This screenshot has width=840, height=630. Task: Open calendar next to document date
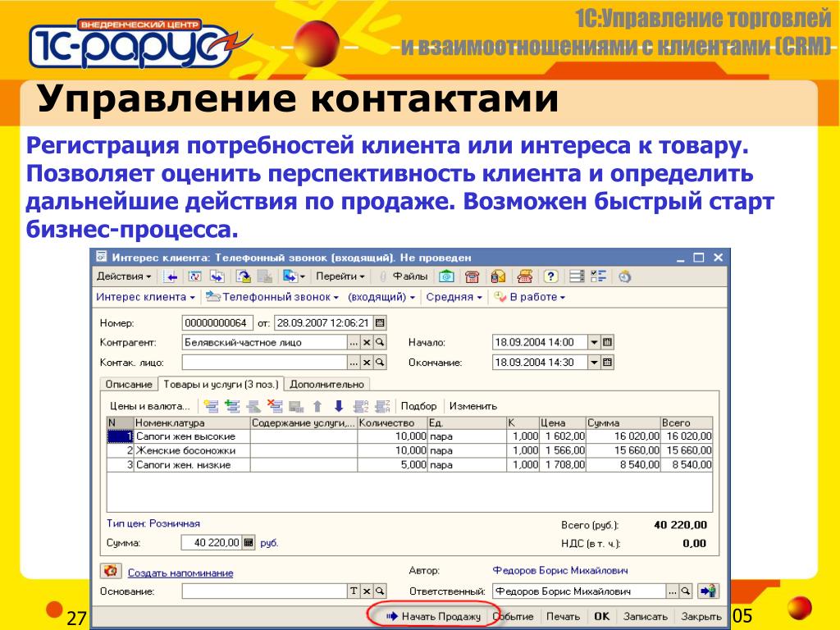[x=380, y=323]
